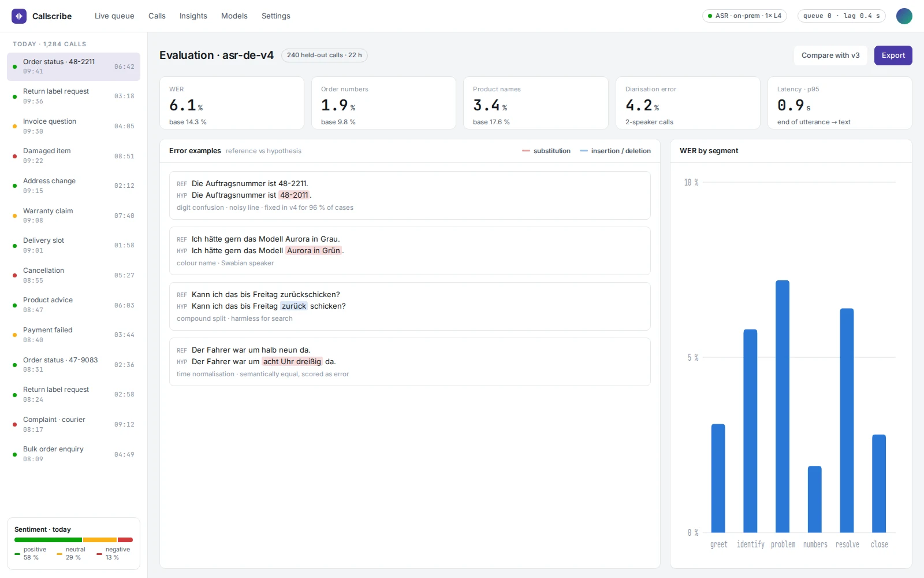Open the Warranty claim call
924x578 pixels.
click(x=73, y=216)
